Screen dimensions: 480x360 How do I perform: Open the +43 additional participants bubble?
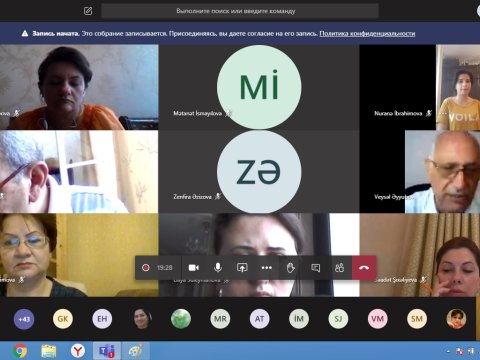coord(24,319)
